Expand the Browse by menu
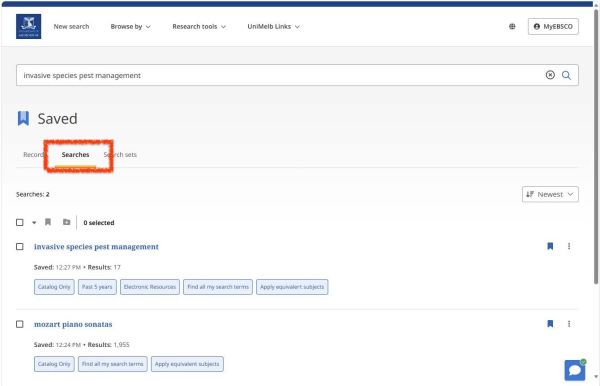The height and width of the screenshot is (386, 600). pos(130,26)
